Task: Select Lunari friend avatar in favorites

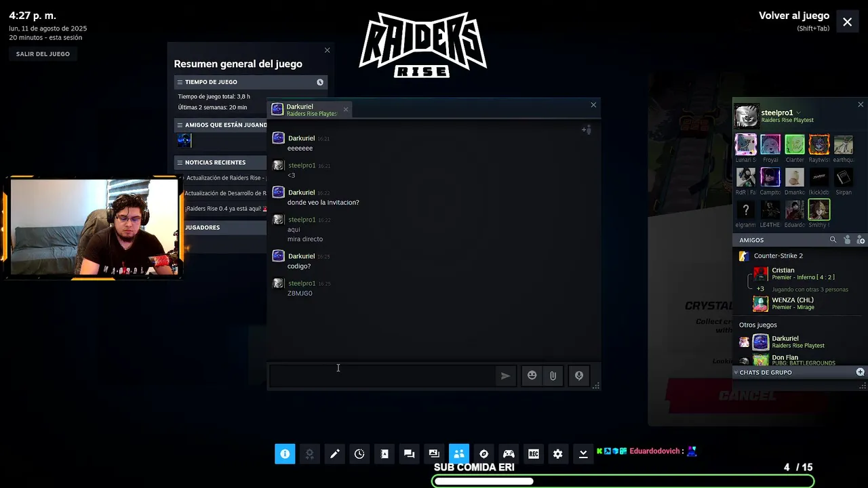Action: coord(746,144)
